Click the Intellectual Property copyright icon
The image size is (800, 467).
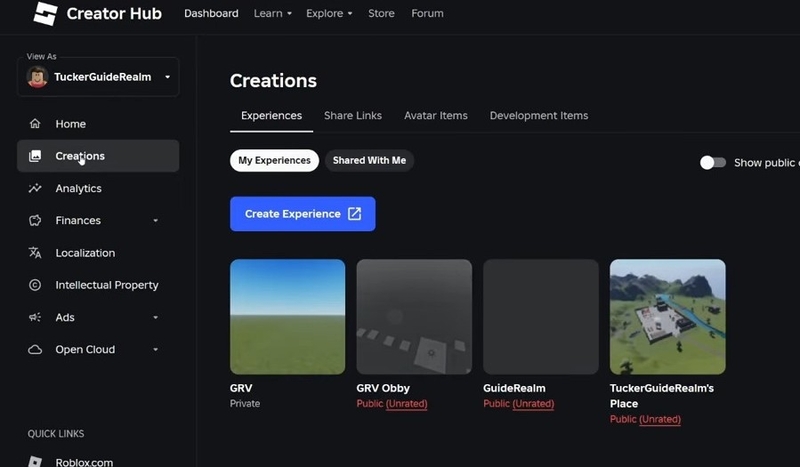35,285
